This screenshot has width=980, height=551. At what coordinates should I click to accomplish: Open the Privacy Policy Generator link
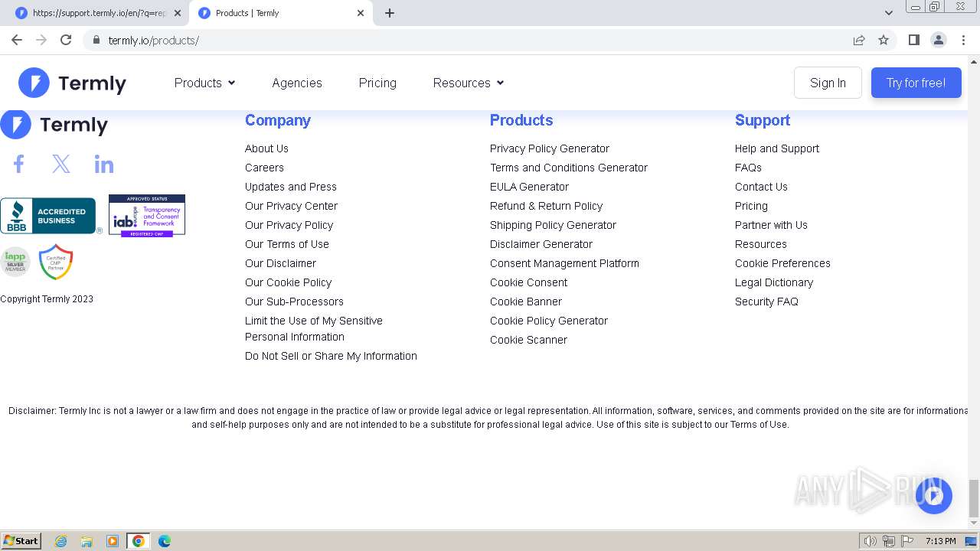click(550, 148)
